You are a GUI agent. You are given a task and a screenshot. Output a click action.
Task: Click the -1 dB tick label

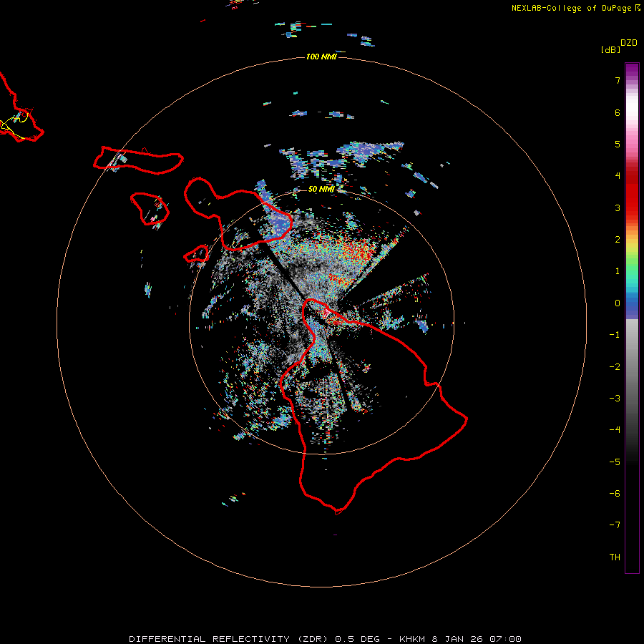(615, 335)
